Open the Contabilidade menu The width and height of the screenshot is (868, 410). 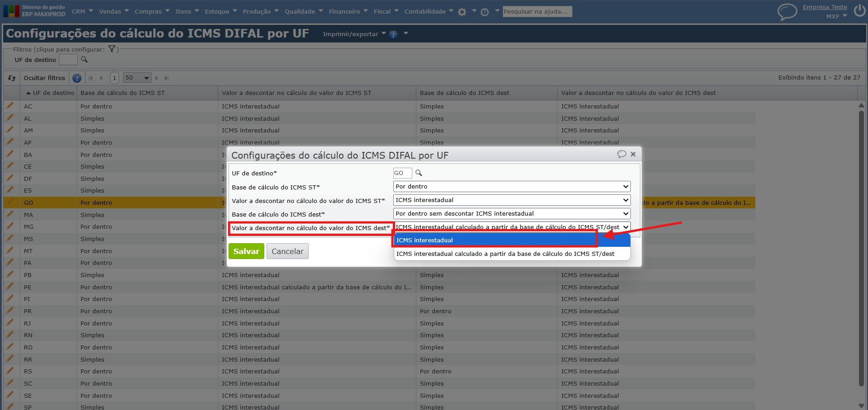point(429,11)
